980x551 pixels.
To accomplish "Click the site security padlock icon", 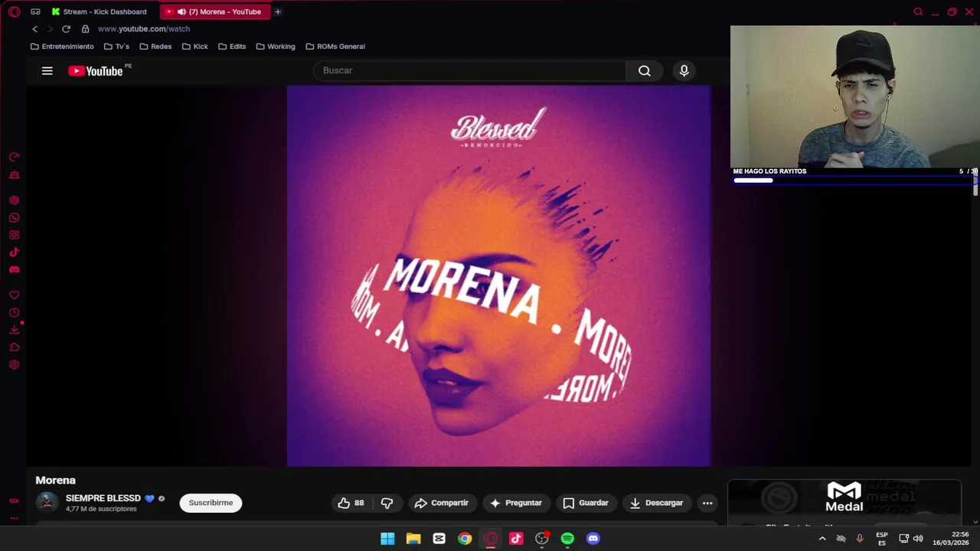I will click(85, 29).
